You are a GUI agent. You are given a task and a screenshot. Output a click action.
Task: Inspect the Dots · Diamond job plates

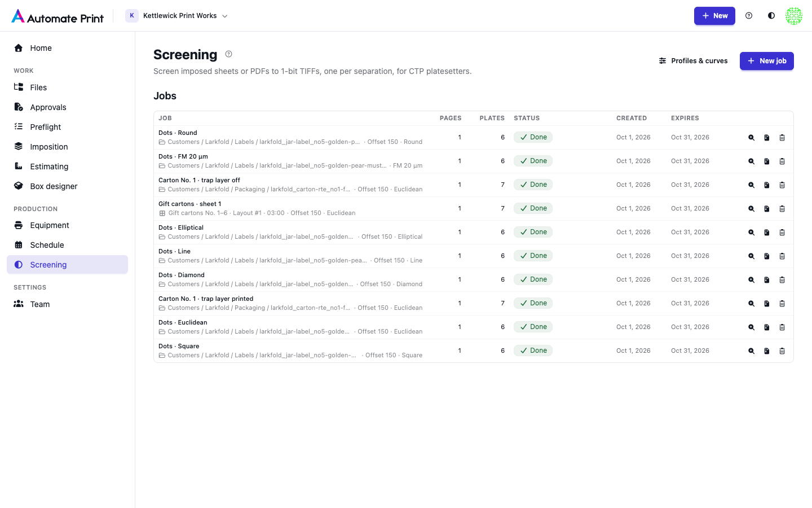coord(751,280)
